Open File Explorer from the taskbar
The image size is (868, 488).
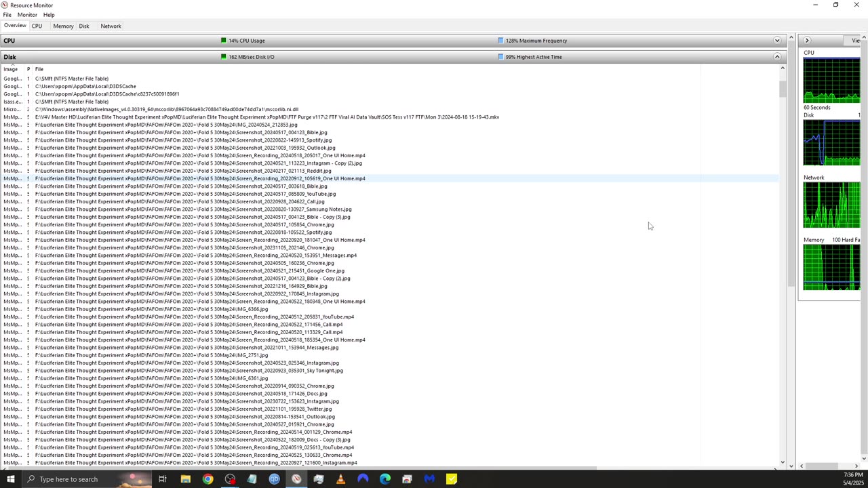pos(185,479)
